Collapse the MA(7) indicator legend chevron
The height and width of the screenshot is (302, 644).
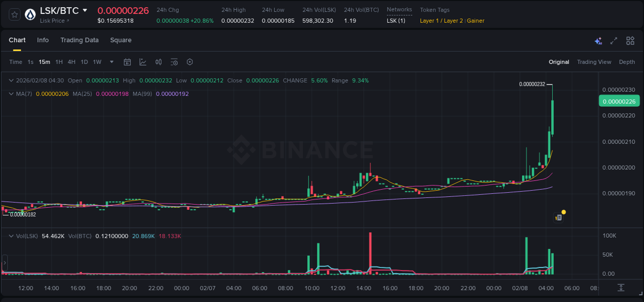[x=11, y=94]
